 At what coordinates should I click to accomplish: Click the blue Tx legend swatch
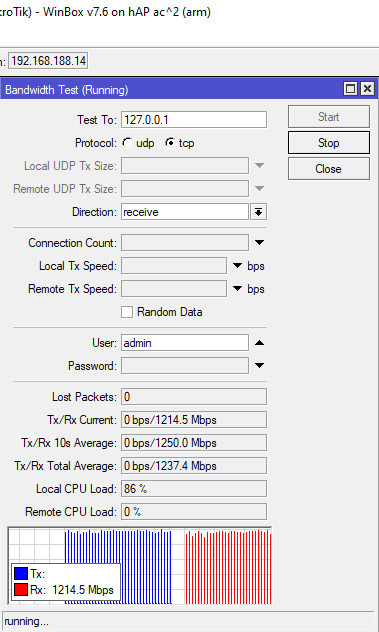tap(21, 574)
